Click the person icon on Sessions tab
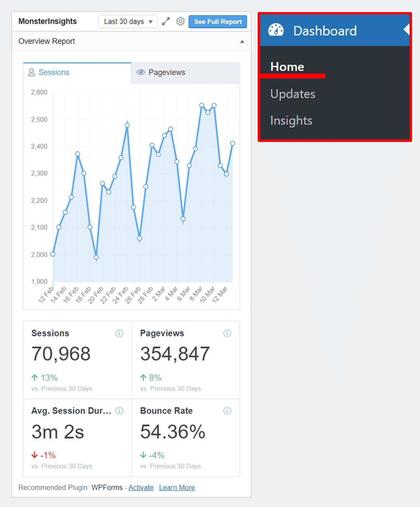This screenshot has height=507, width=420. point(31,72)
